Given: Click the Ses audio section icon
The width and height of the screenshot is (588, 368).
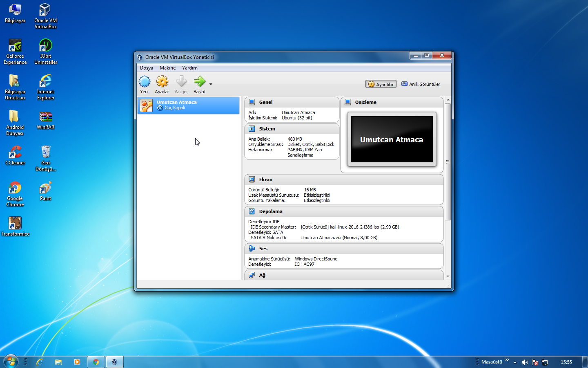Looking at the screenshot, I should click(x=252, y=249).
